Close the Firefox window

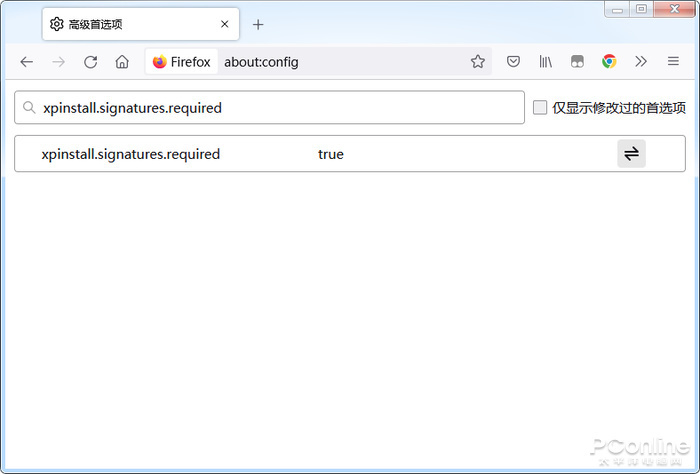coord(674,9)
